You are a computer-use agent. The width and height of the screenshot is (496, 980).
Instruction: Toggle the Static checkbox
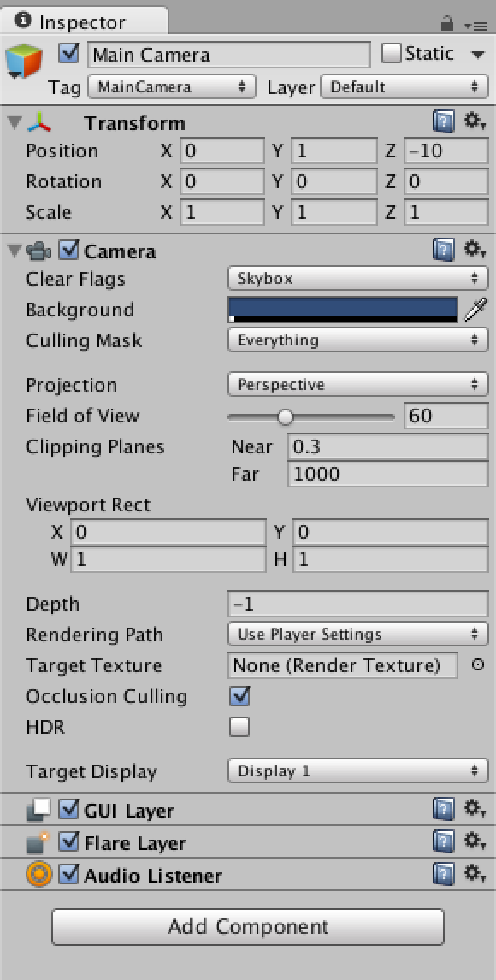pyautogui.click(x=391, y=54)
